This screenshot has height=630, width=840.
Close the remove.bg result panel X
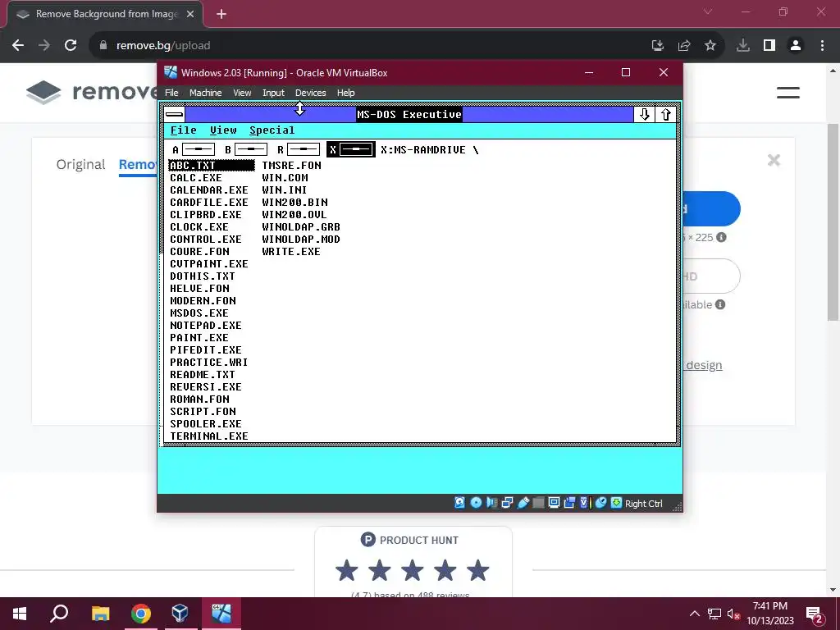[x=774, y=160]
